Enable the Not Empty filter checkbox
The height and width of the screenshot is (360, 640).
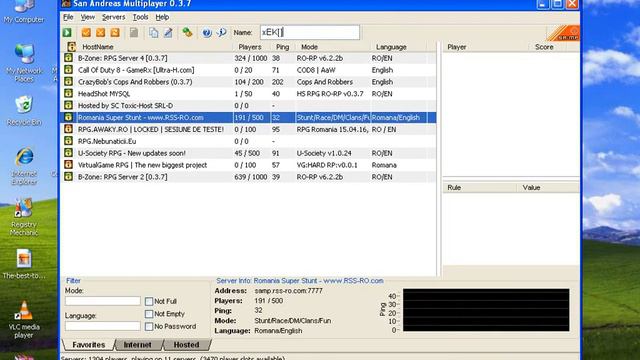149,314
